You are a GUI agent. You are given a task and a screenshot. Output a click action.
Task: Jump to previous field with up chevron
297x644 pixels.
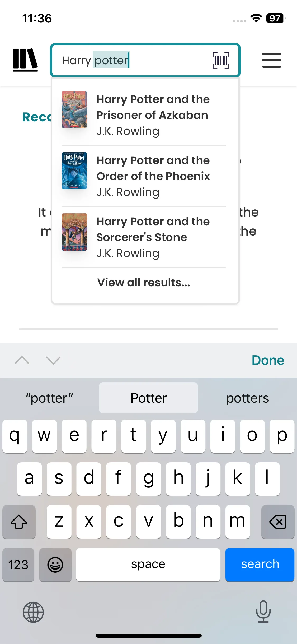pos(22,360)
